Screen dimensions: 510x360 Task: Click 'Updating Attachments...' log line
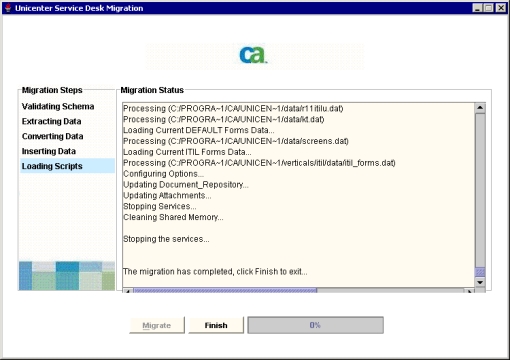pyautogui.click(x=167, y=195)
